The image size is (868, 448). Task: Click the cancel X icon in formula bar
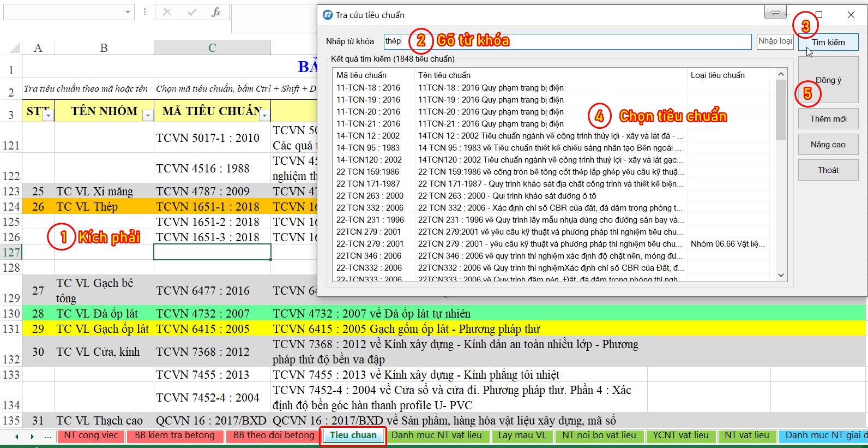click(167, 12)
